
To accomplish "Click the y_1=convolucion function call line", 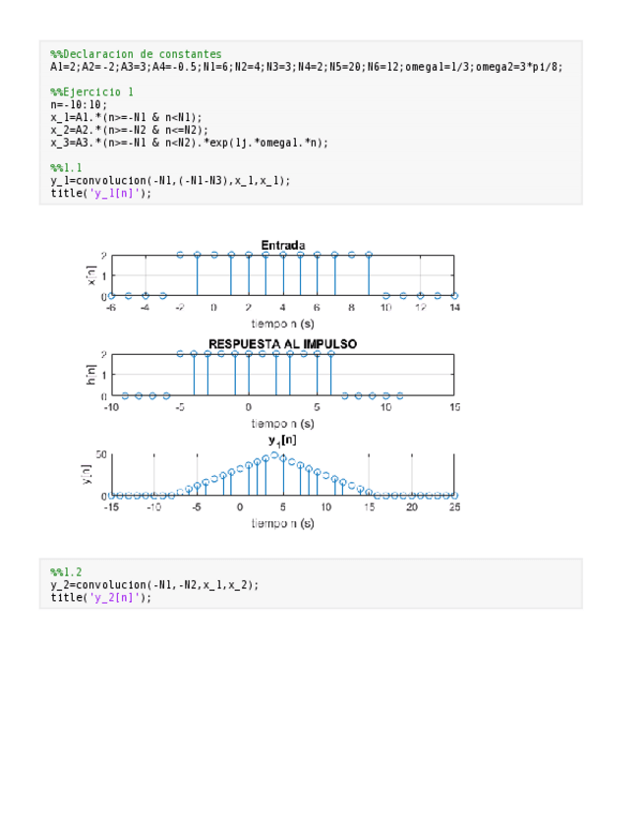I will (x=170, y=181).
